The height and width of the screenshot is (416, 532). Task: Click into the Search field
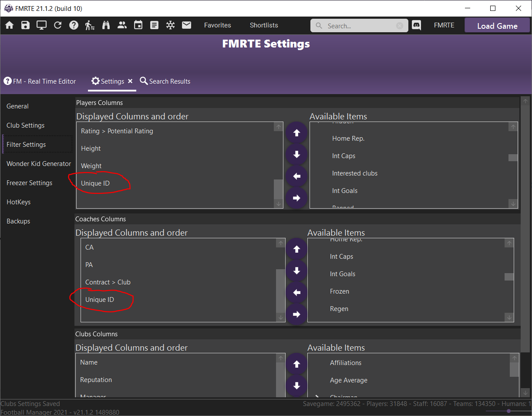pyautogui.click(x=360, y=26)
